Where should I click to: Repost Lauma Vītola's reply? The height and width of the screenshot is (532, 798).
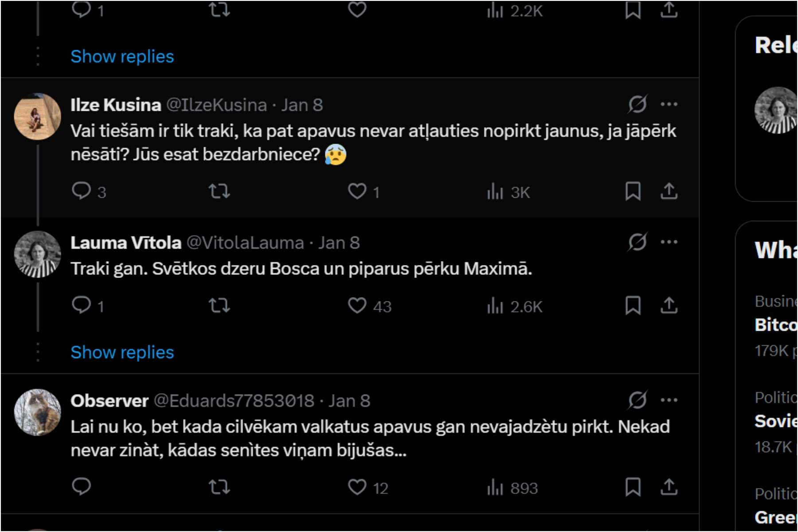[219, 306]
